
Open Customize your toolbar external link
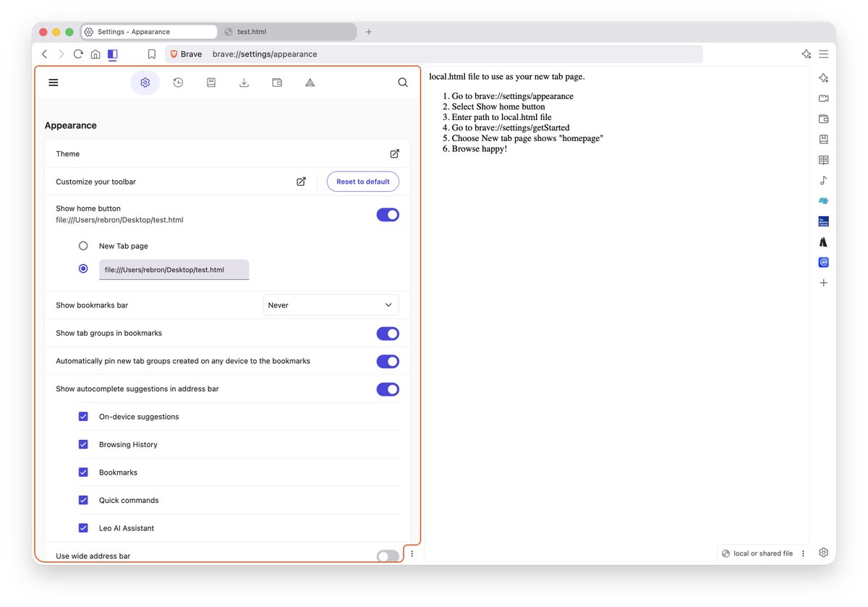(301, 182)
